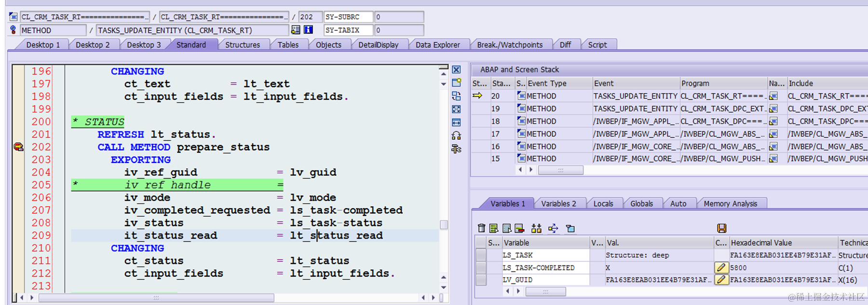Click the replace tool icon beside editor
868x305 pixels.
[456, 95]
